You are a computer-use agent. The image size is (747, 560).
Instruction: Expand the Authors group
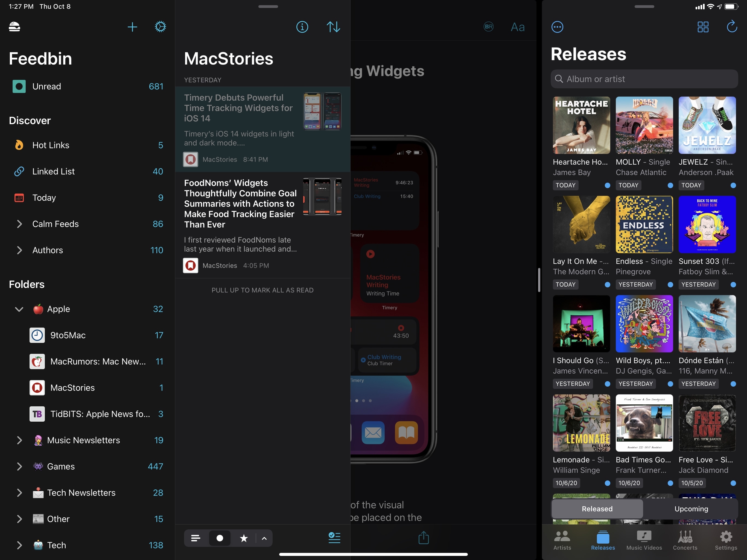click(x=19, y=250)
